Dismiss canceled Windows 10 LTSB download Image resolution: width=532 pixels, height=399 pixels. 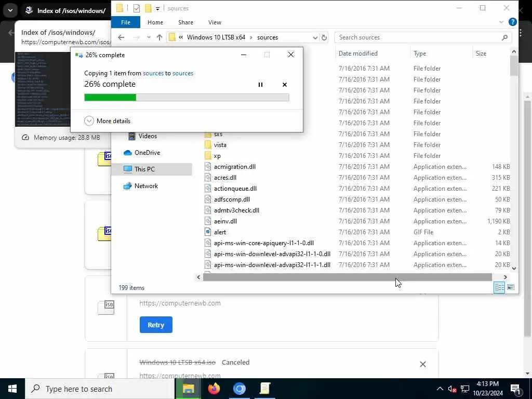422,364
